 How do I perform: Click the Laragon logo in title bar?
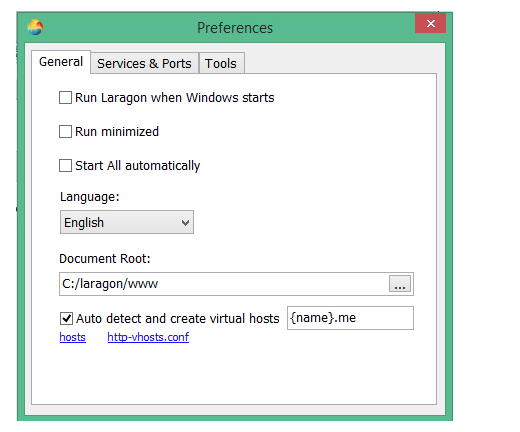[x=35, y=27]
